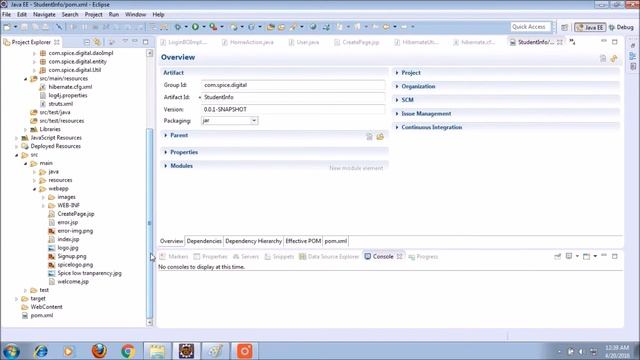The width and height of the screenshot is (640, 360).
Task: Expand the Issue Management section
Action: coord(397,113)
